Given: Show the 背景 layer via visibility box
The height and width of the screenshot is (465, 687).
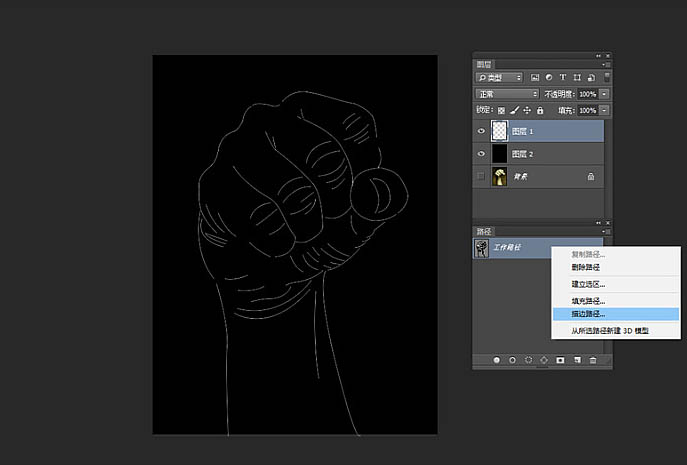Looking at the screenshot, I should click(482, 177).
